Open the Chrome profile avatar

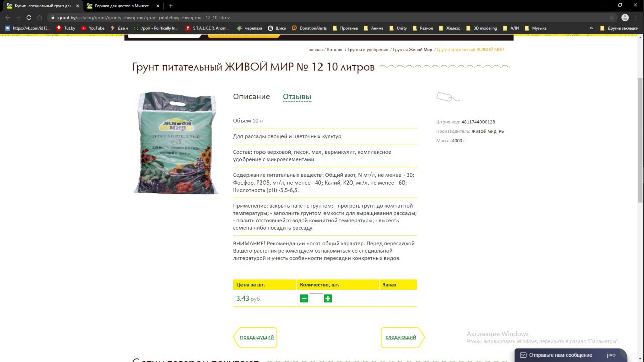[625, 17]
